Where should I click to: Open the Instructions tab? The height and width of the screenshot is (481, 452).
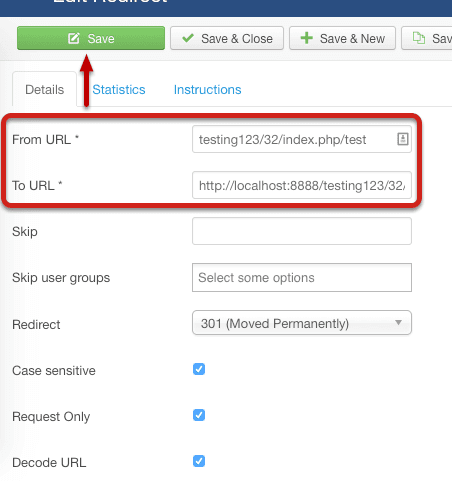207,90
